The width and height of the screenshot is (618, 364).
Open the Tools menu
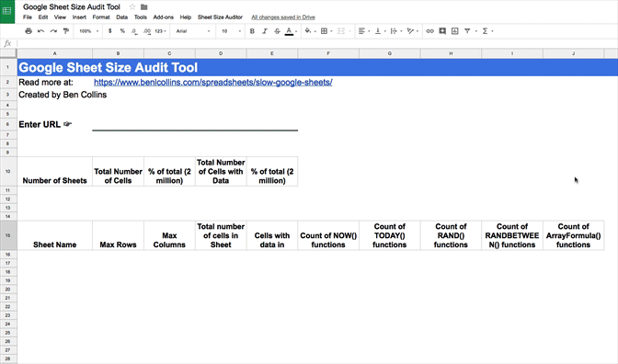tap(141, 17)
